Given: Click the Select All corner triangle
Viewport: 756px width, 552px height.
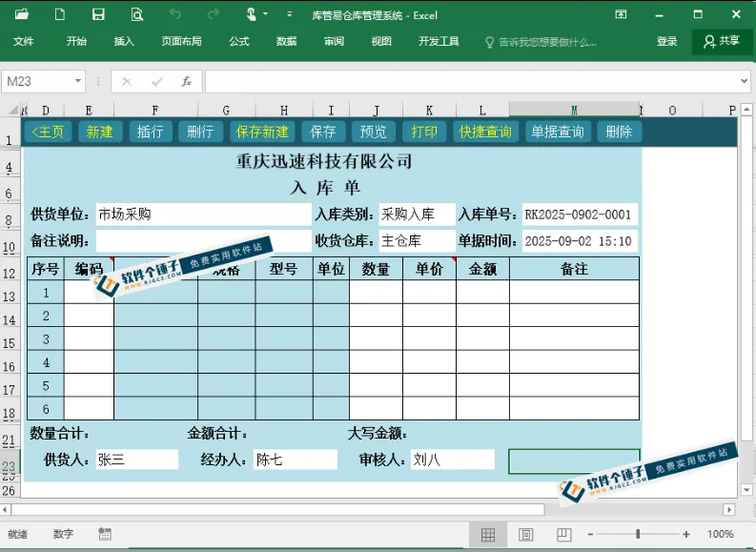Looking at the screenshot, I should click(x=13, y=111).
